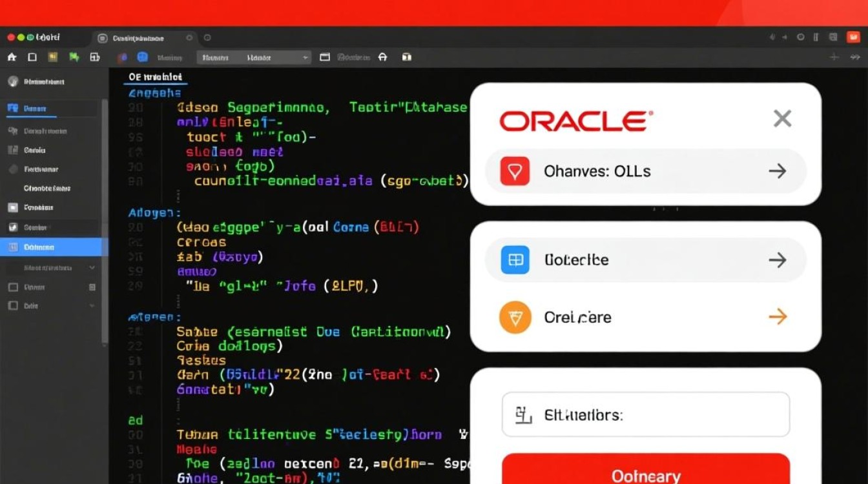Click the text input field above red button
Image resolution: width=868 pixels, height=484 pixels.
pos(645,415)
